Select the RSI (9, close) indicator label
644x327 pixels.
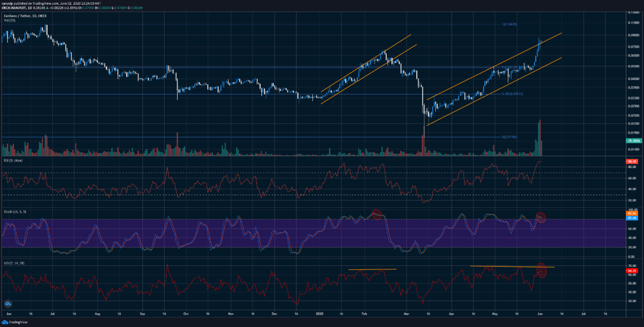pos(13,160)
